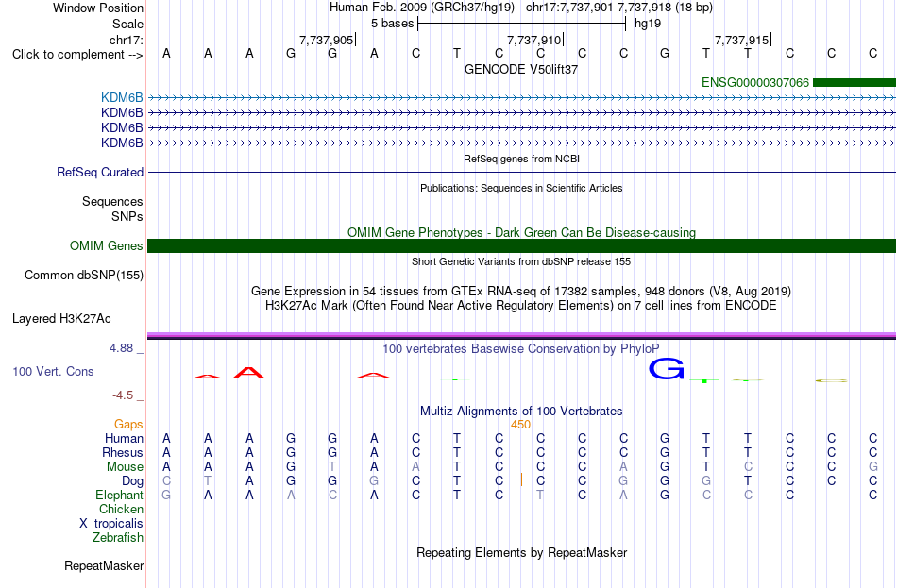Click the orange insertion bar in Dog row
The height and width of the screenshot is (588, 897).
point(521,479)
